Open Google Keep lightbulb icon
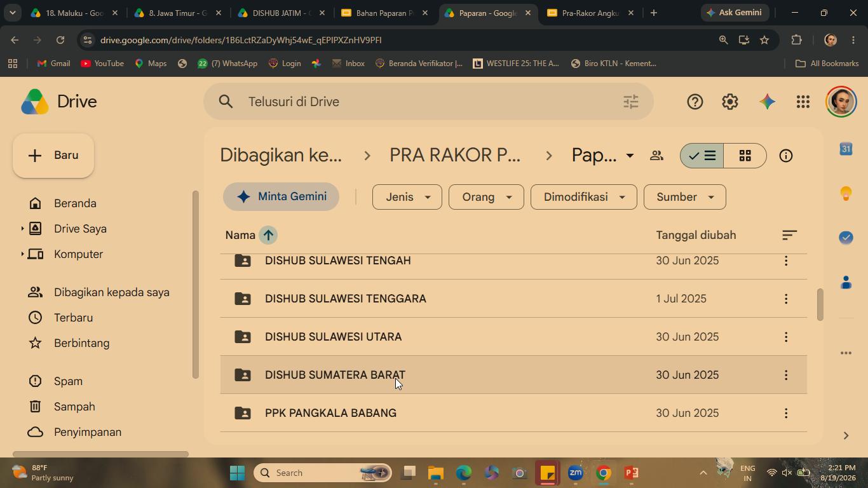This screenshot has width=868, height=488. coord(846,193)
